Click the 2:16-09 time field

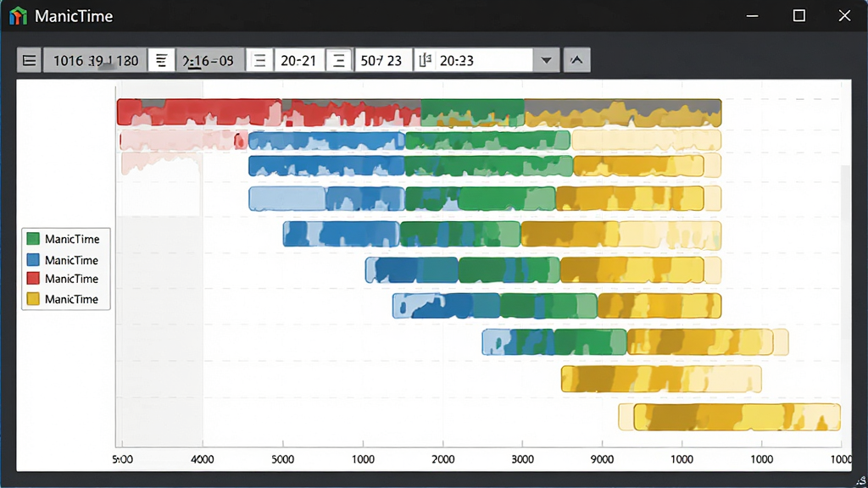pyautogui.click(x=210, y=60)
